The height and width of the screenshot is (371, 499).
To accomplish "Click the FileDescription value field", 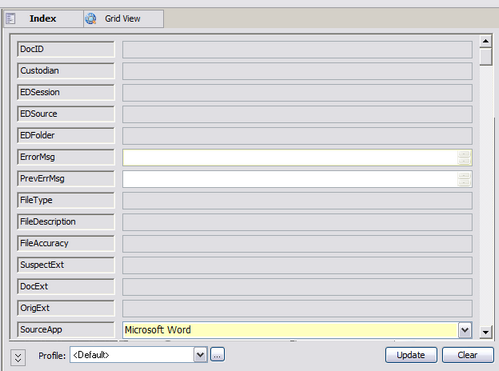I will (297, 222).
